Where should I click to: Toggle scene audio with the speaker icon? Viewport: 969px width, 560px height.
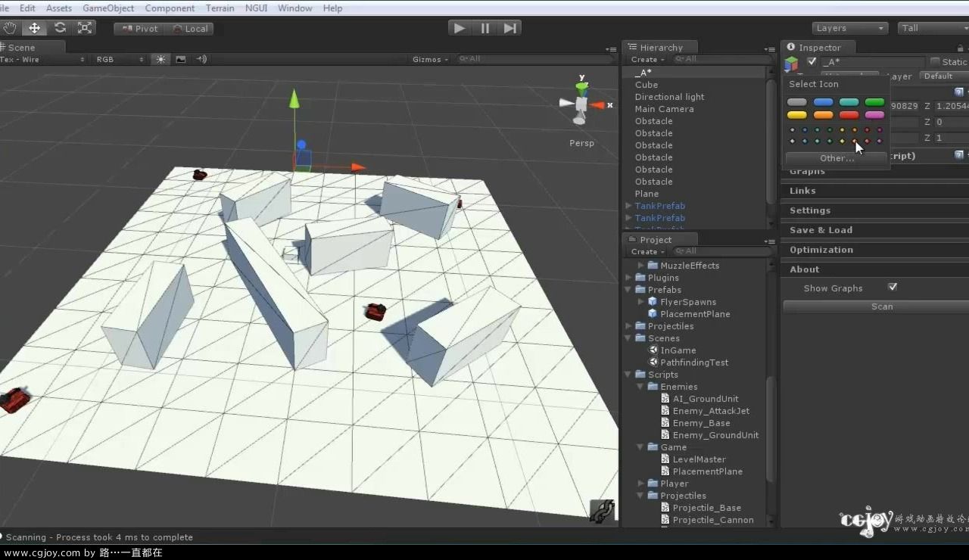point(199,59)
